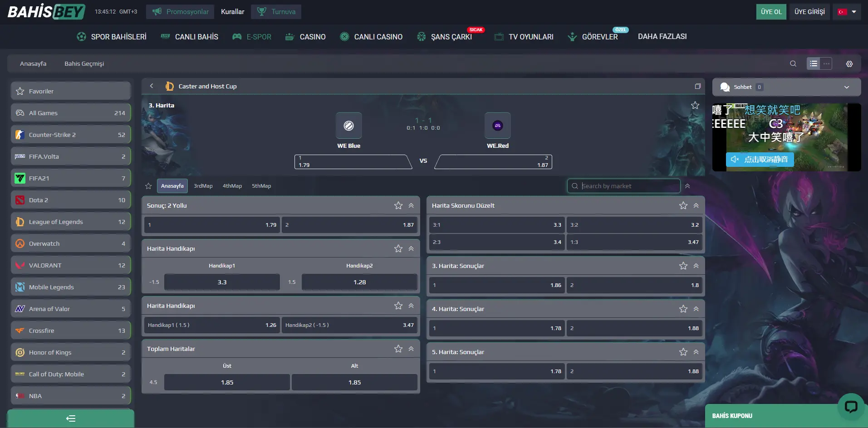
Task: Unmute the stream with 点击取消静音 button
Action: click(x=760, y=159)
